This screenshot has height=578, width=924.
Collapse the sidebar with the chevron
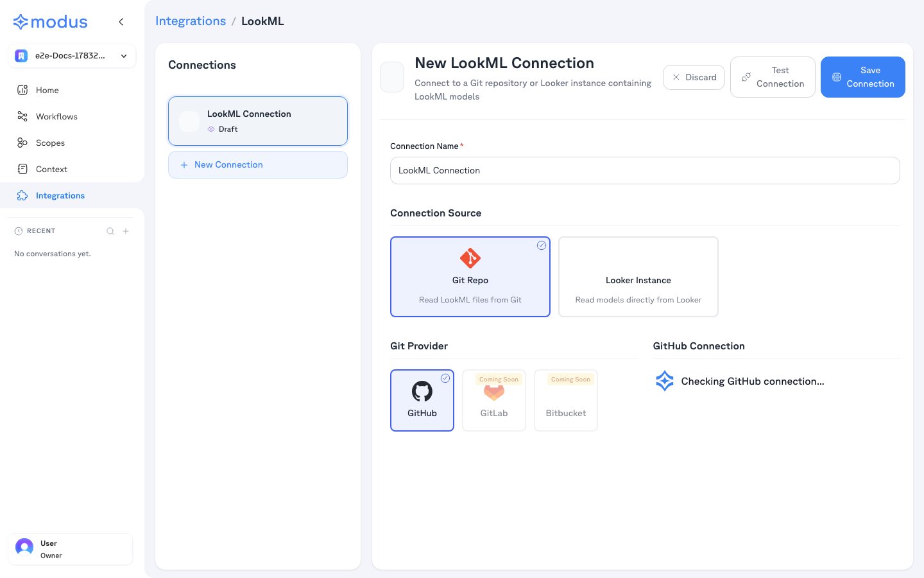pos(121,22)
